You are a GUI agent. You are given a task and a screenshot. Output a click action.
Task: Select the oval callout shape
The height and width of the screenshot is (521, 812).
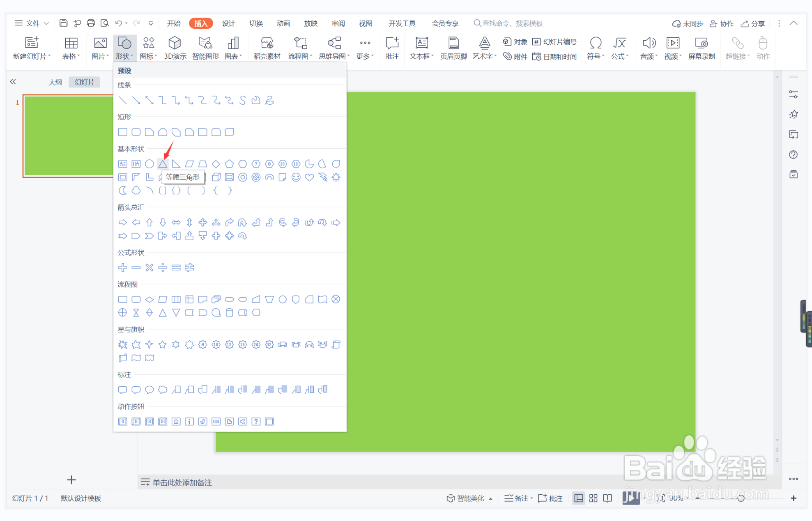click(x=149, y=390)
